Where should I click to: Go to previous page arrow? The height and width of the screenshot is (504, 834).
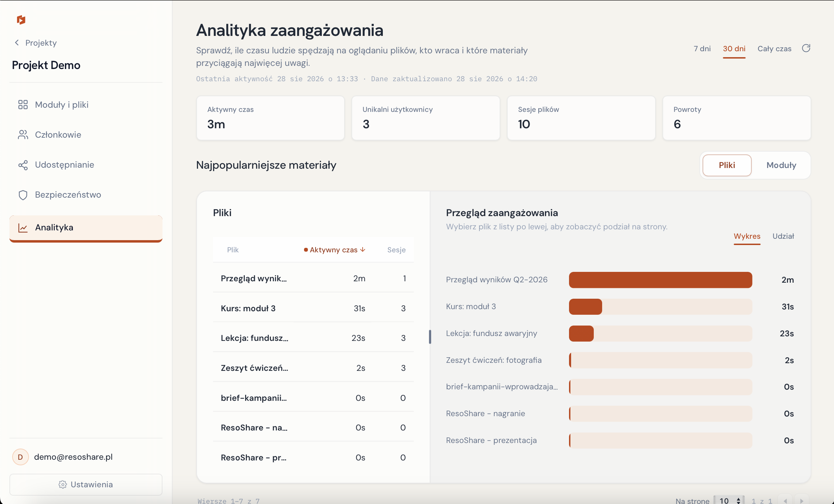click(x=786, y=501)
